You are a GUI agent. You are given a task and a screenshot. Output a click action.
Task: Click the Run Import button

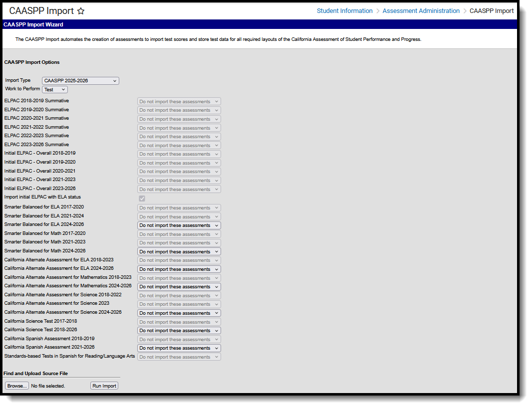click(104, 386)
